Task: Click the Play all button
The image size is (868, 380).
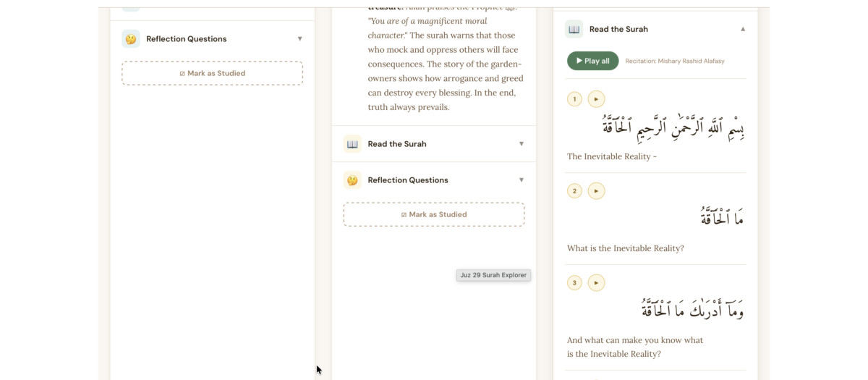Action: coord(593,61)
